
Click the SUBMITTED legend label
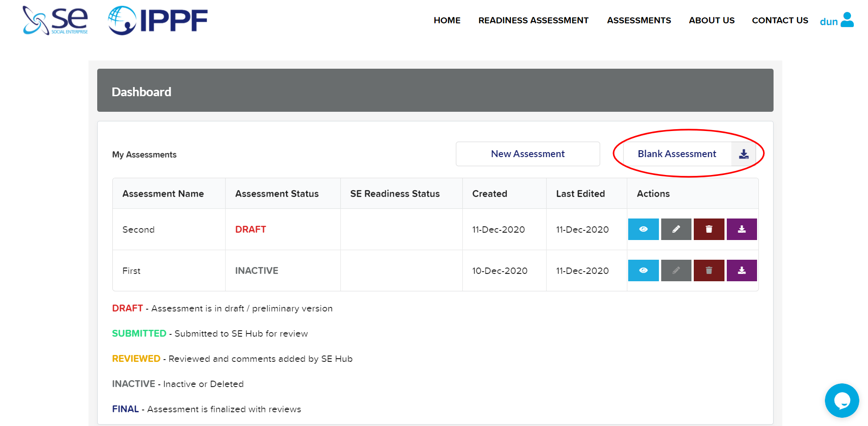pyautogui.click(x=139, y=333)
